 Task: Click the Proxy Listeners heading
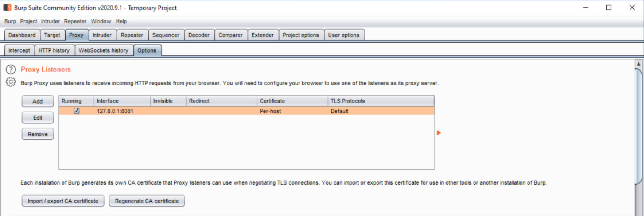46,70
